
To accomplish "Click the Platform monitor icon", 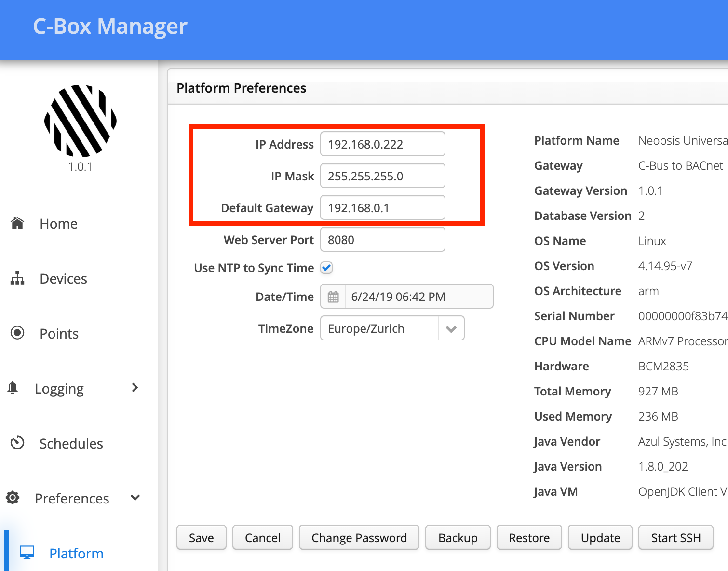I will coord(27,553).
